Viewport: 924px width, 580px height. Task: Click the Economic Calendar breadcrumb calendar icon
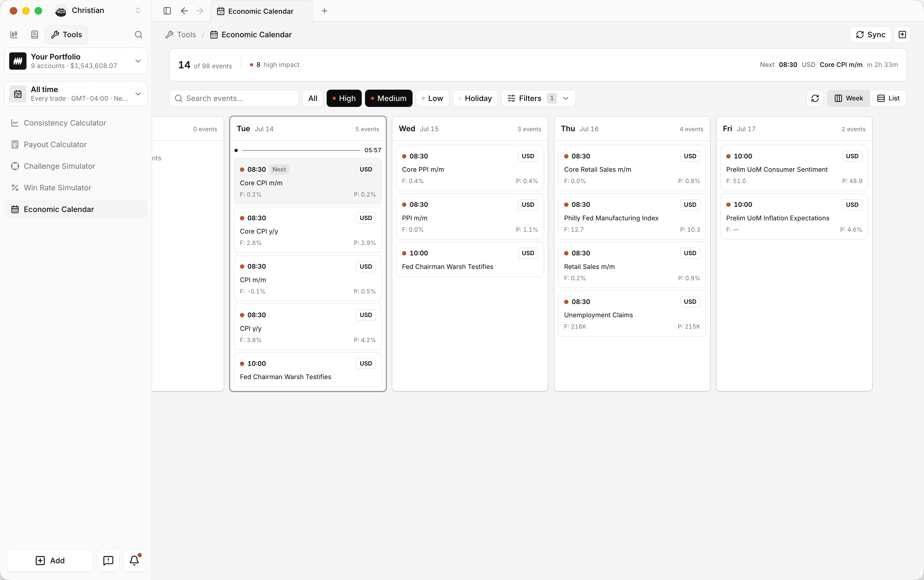coord(214,35)
